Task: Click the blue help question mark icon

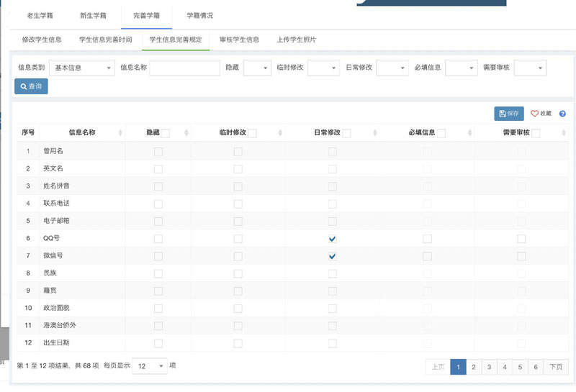Action: (x=562, y=114)
